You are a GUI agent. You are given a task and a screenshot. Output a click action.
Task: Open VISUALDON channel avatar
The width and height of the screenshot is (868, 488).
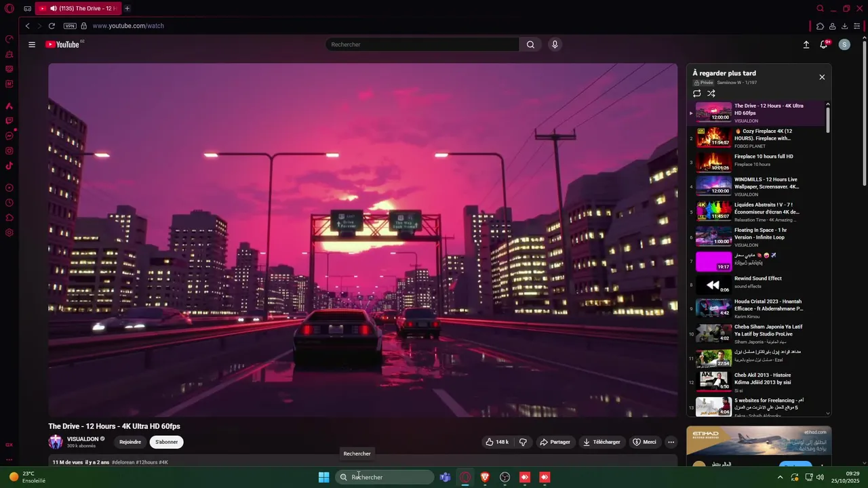click(x=56, y=442)
